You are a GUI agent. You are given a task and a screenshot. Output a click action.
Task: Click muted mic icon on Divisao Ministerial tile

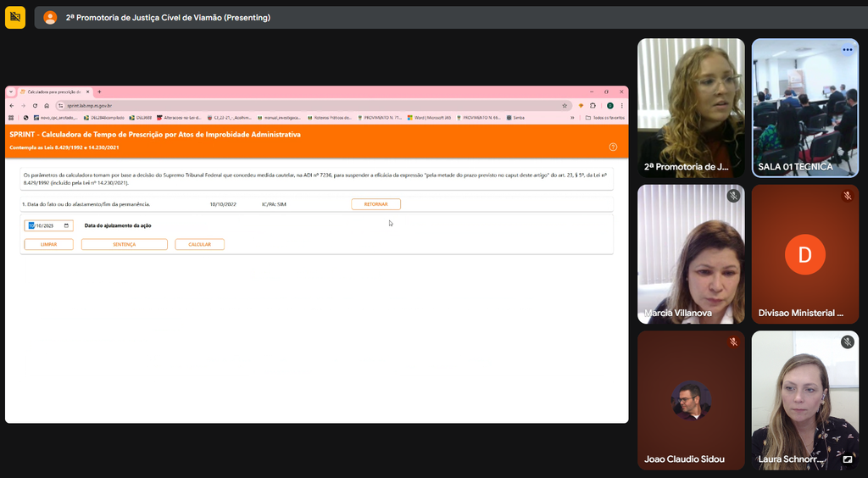click(x=847, y=196)
